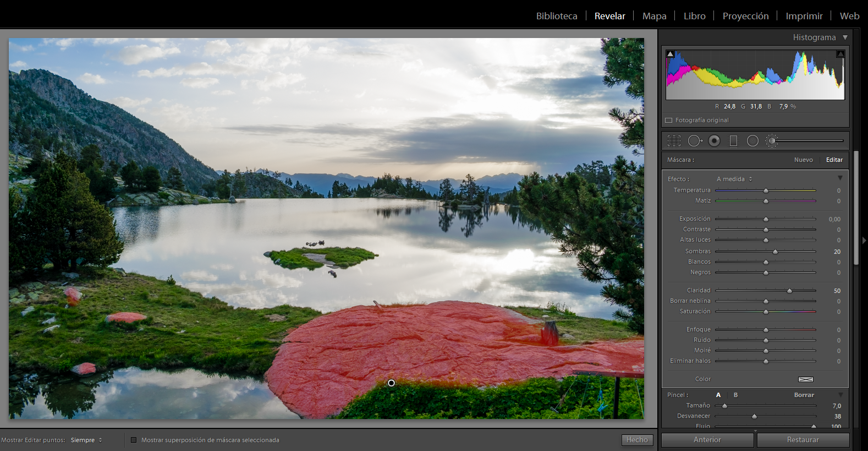
Task: Click the Exposición slider handle
Action: point(766,219)
